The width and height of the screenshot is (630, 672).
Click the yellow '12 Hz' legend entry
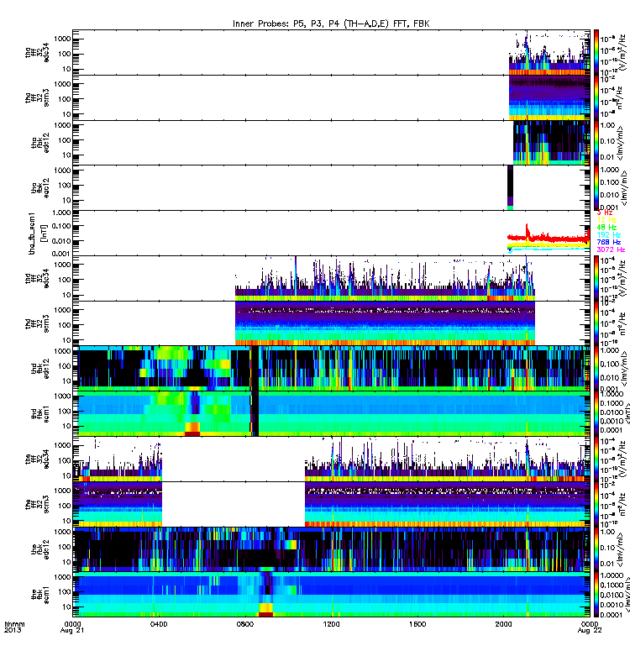point(606,220)
